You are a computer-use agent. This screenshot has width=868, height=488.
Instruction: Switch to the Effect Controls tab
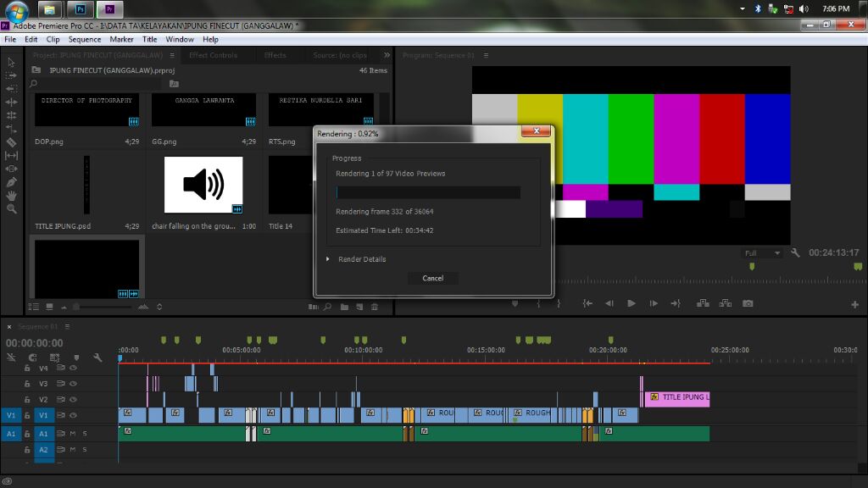point(213,55)
